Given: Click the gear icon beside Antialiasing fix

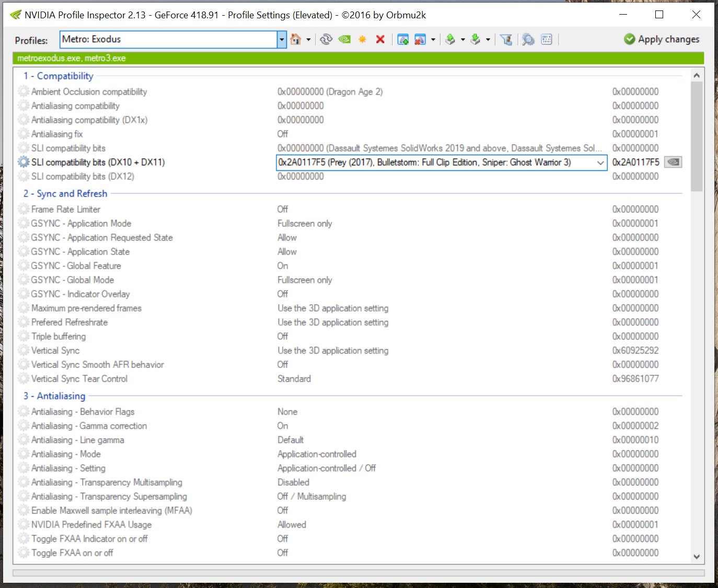Looking at the screenshot, I should [24, 134].
